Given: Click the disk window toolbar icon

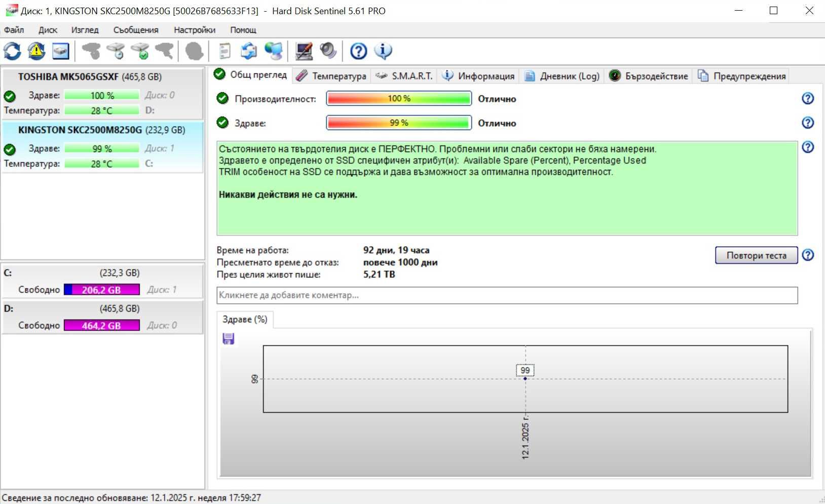Looking at the screenshot, I should 60,51.
